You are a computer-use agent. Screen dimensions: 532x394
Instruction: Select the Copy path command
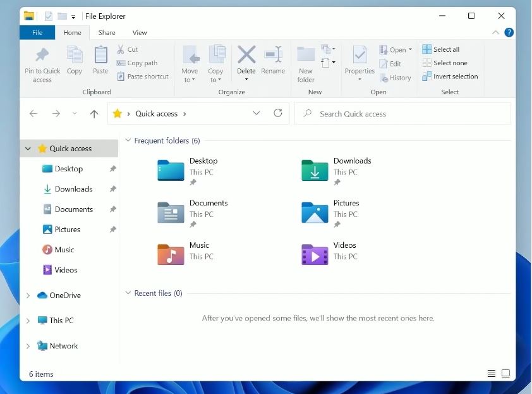coord(137,63)
